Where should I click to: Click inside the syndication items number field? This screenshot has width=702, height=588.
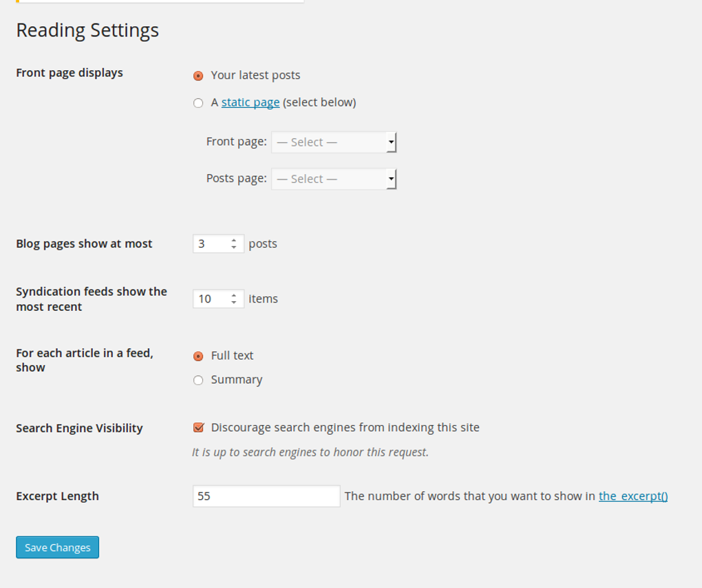pos(211,298)
